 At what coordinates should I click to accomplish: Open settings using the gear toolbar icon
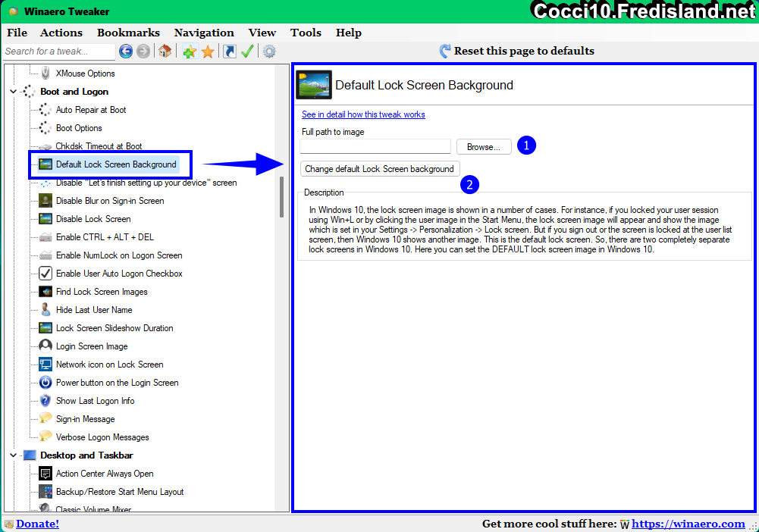[269, 52]
